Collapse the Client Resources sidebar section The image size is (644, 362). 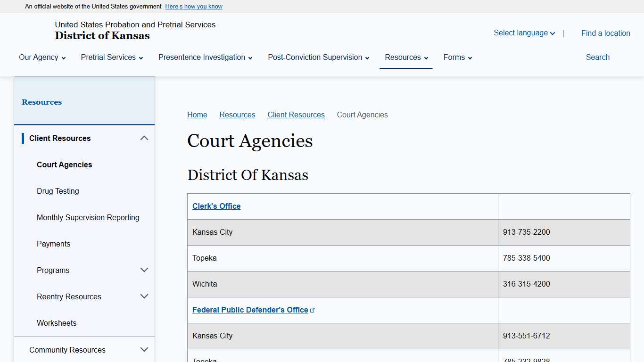coord(144,138)
